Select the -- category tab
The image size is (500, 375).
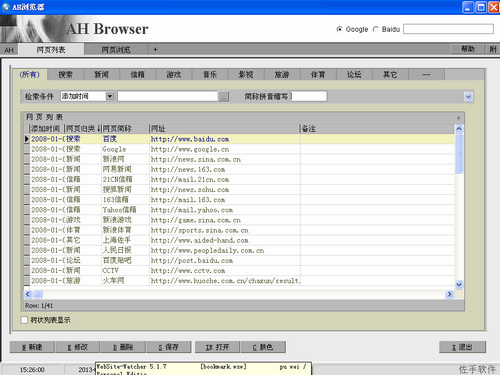pyautogui.click(x=426, y=75)
